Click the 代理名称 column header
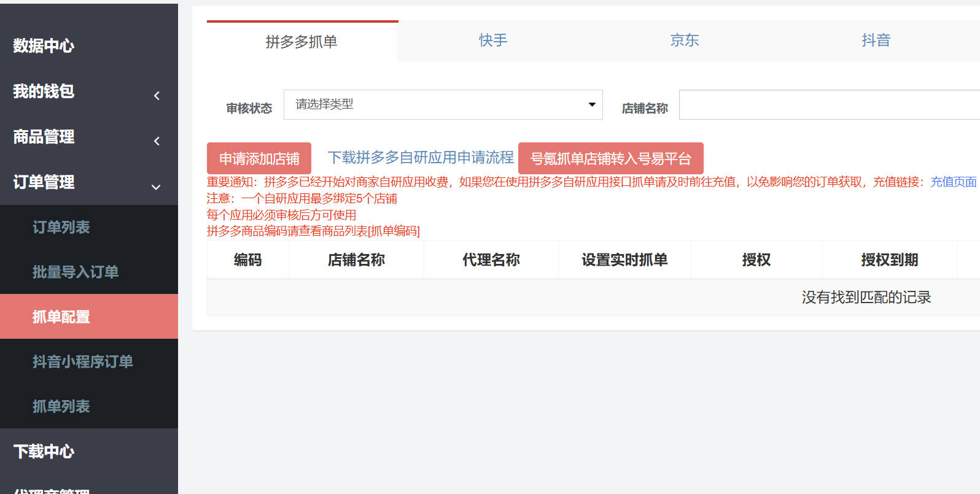980x494 pixels. (491, 260)
